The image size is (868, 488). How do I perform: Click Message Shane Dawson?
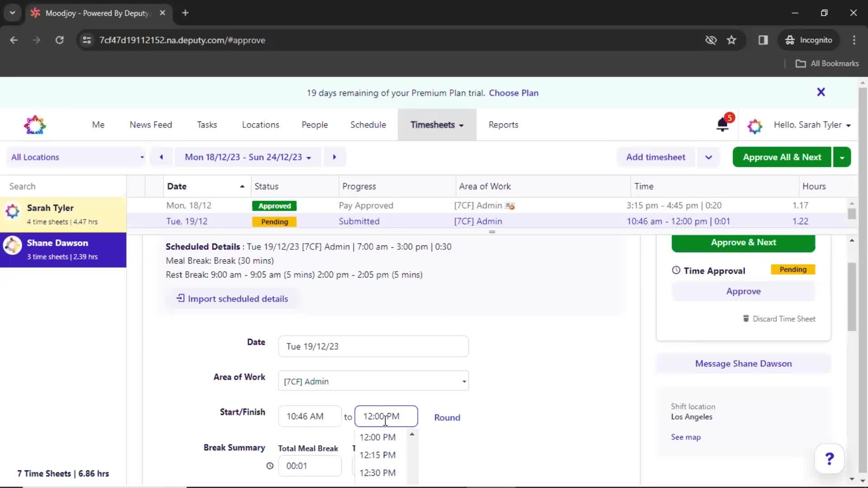point(743,364)
